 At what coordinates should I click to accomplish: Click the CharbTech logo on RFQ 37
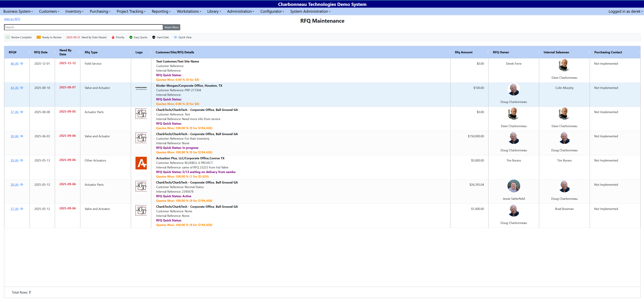tap(141, 113)
